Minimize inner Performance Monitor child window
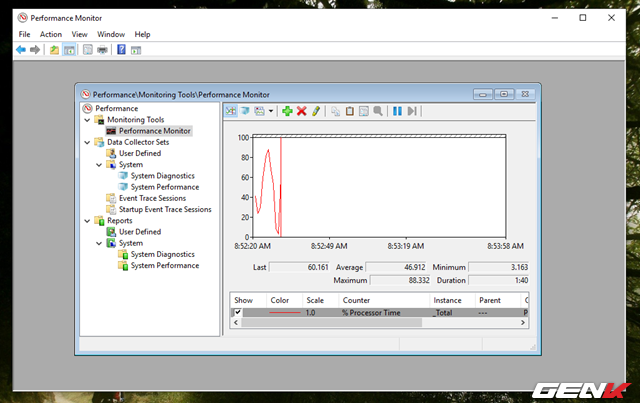This screenshot has width=640, height=403. 483,94
